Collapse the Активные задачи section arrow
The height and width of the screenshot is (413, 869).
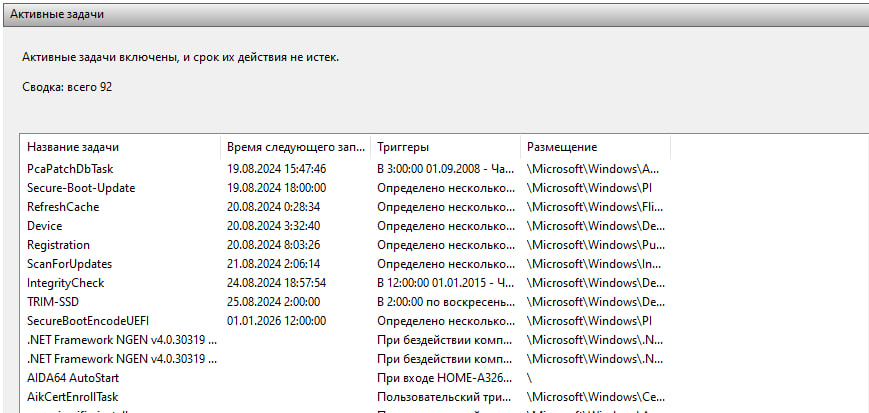pyautogui.click(x=853, y=14)
